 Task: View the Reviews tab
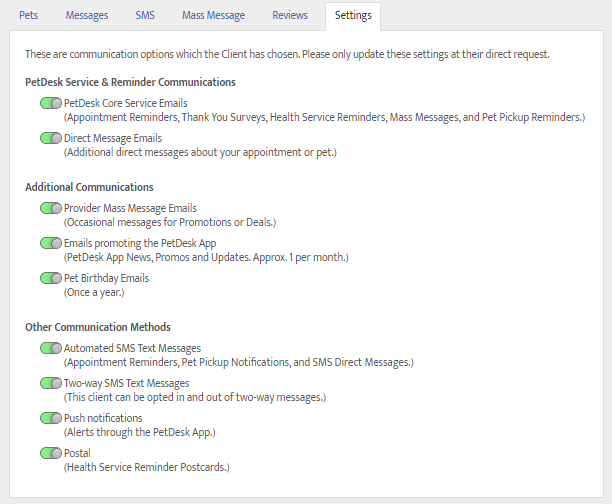(289, 16)
